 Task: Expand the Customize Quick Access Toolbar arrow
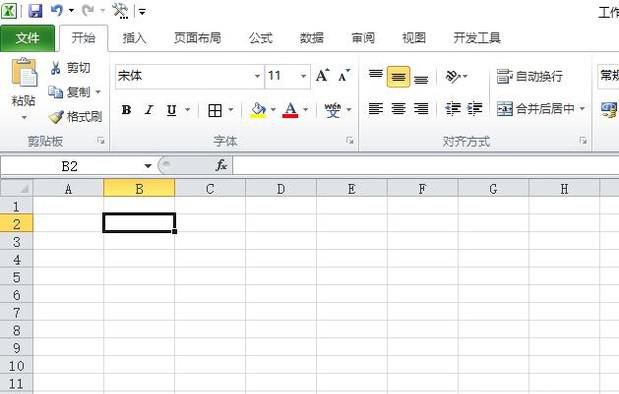pos(143,12)
